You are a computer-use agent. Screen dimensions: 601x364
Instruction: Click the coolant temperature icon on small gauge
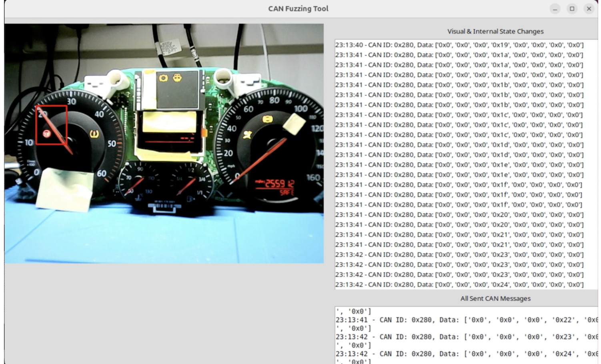138,198
